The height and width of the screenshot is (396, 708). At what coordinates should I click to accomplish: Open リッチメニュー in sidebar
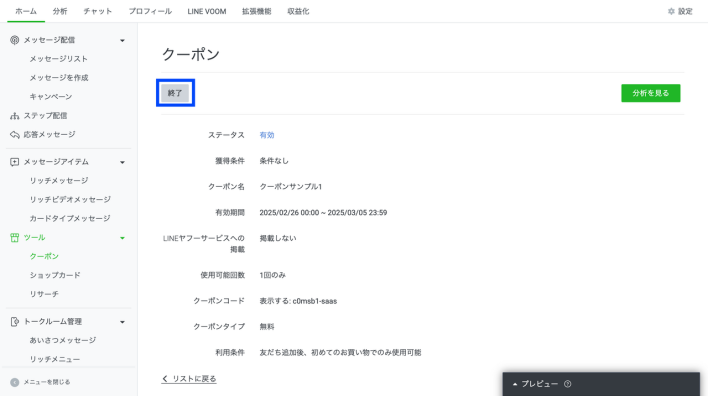(55, 359)
